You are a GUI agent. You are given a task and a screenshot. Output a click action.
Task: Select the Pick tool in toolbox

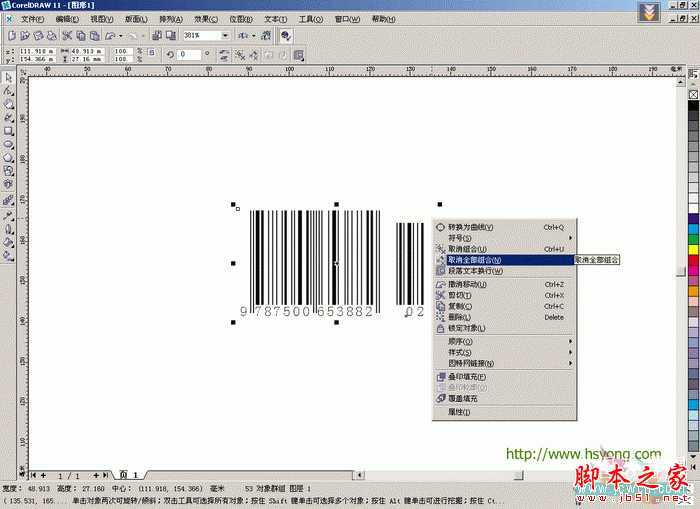(x=8, y=78)
